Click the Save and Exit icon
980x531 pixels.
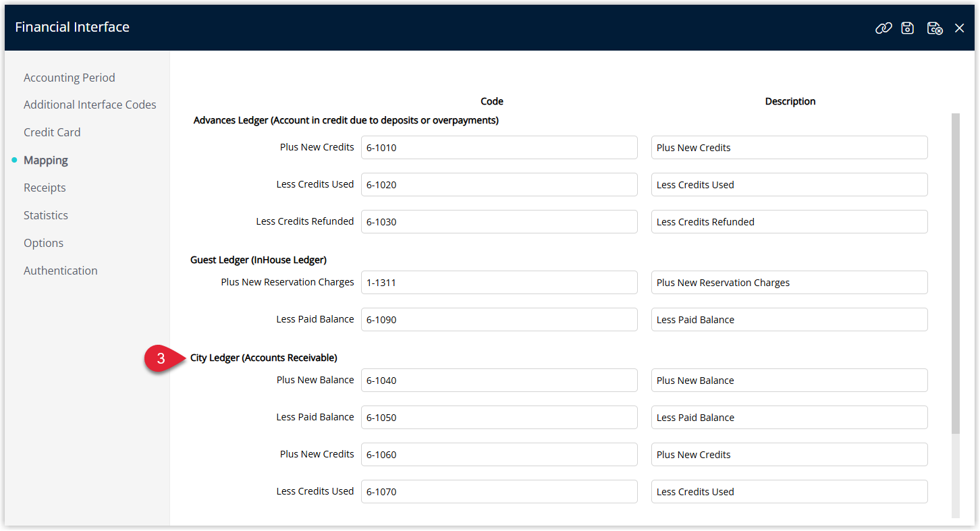935,28
